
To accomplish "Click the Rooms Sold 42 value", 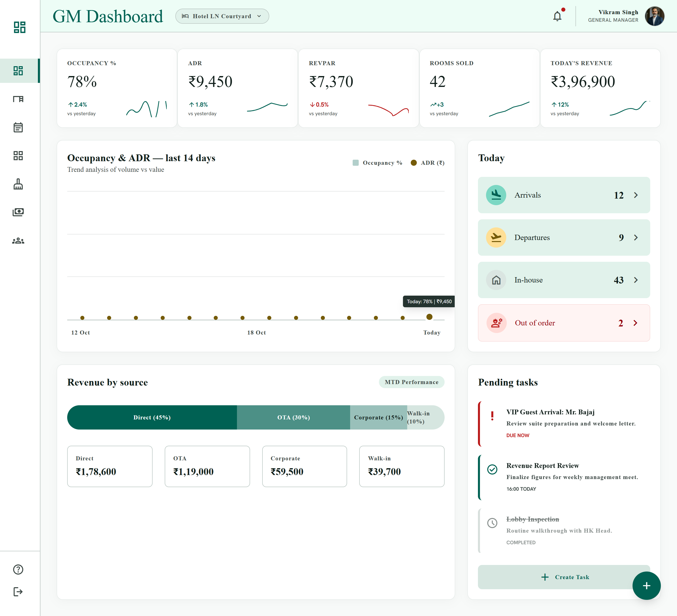I will click(438, 82).
